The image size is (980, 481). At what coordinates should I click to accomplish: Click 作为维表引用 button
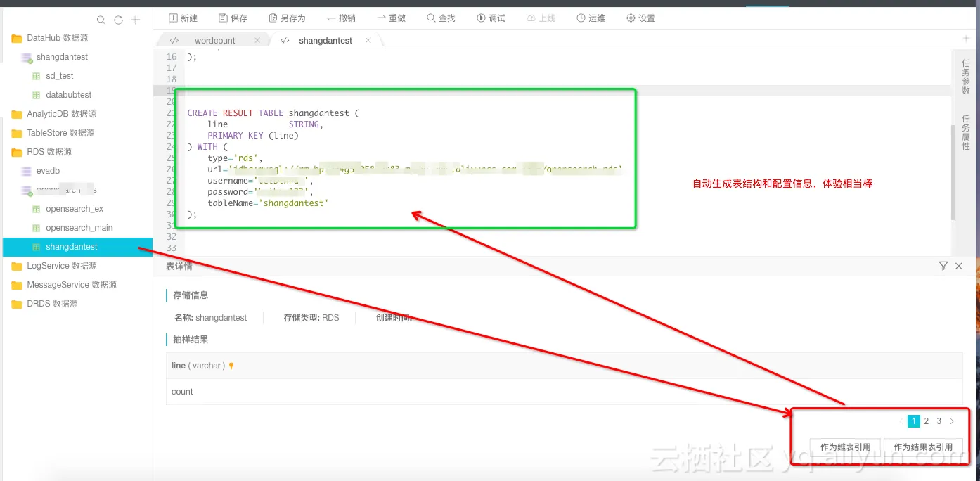(845, 447)
